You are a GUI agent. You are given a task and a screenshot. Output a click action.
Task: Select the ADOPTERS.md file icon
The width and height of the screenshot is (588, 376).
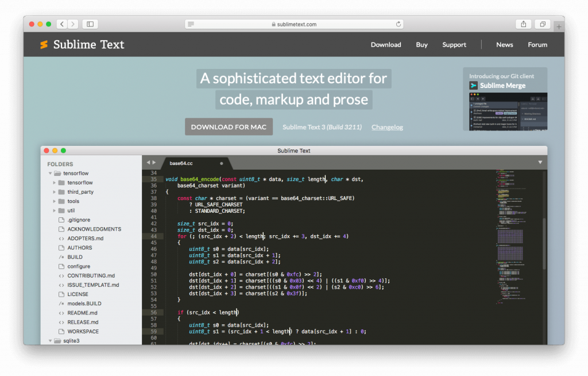[61, 239]
